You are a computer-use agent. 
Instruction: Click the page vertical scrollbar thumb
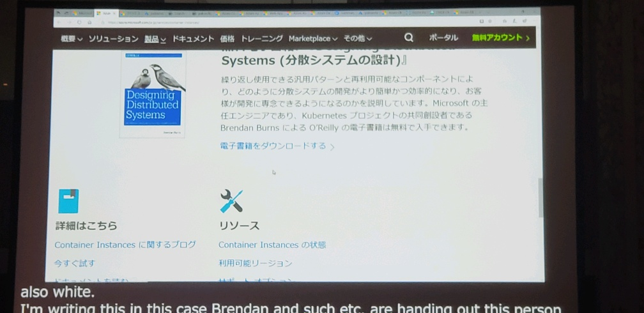540,198
